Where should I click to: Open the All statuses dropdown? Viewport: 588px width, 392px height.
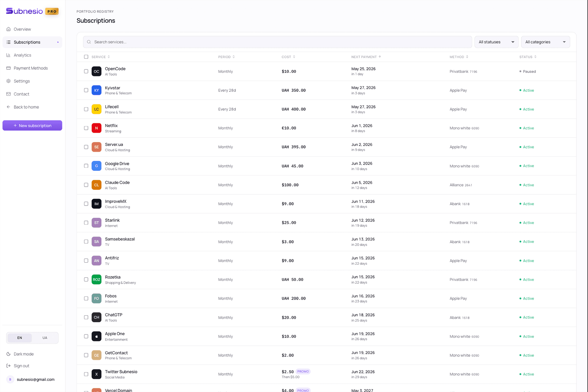coord(496,42)
